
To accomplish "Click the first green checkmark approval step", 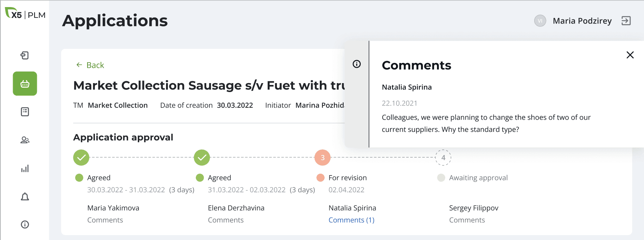I will pyautogui.click(x=81, y=158).
